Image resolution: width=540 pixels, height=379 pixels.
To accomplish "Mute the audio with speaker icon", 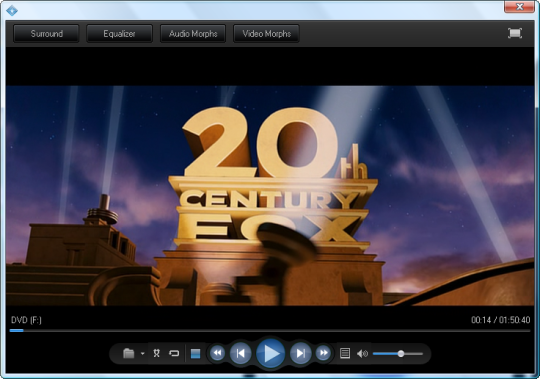I will (362, 354).
